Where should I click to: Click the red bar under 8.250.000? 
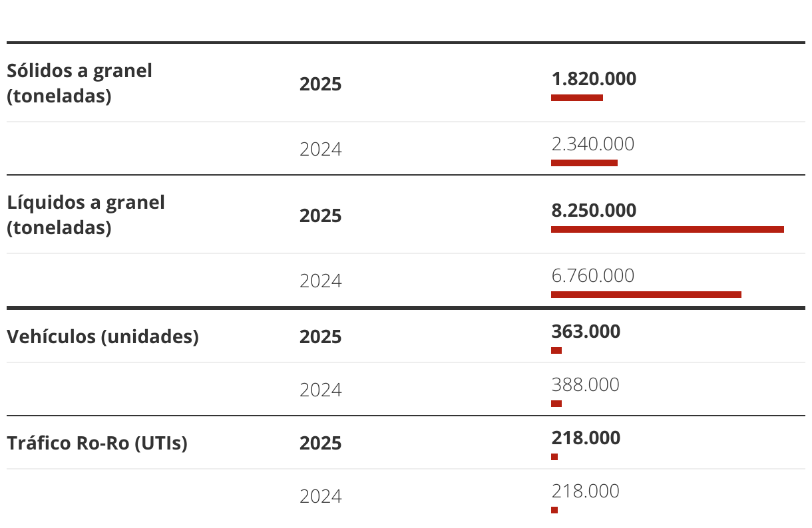(667, 229)
